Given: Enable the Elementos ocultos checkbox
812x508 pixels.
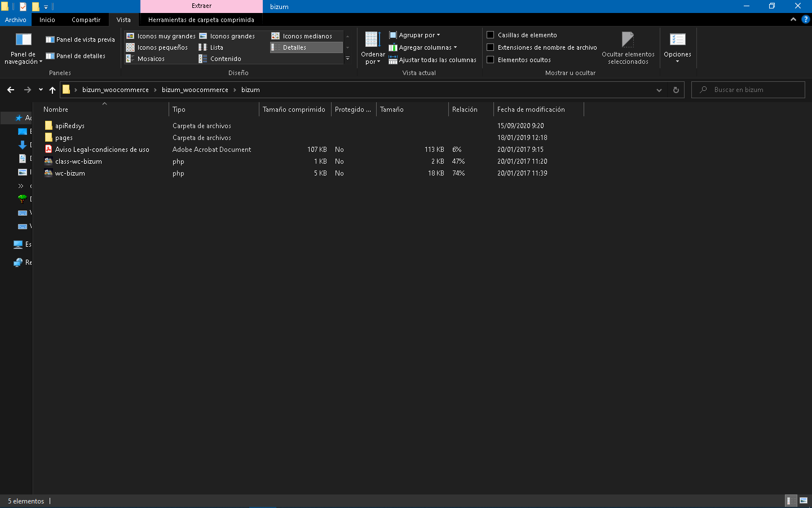Looking at the screenshot, I should click(491, 60).
